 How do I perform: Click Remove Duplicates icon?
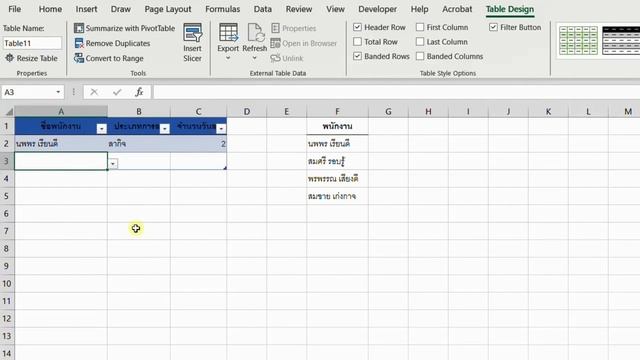79,43
